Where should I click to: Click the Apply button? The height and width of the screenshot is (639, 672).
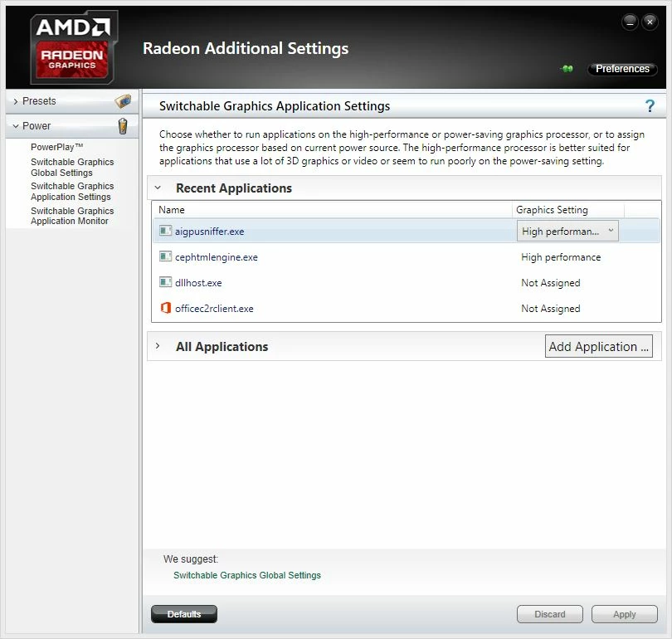(625, 614)
